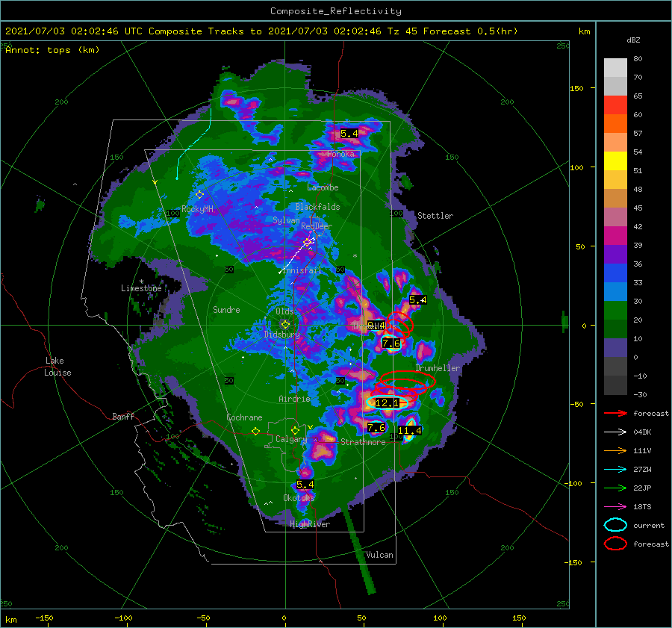Click the Drumheller town label
This screenshot has height=628, width=672.
438,368
